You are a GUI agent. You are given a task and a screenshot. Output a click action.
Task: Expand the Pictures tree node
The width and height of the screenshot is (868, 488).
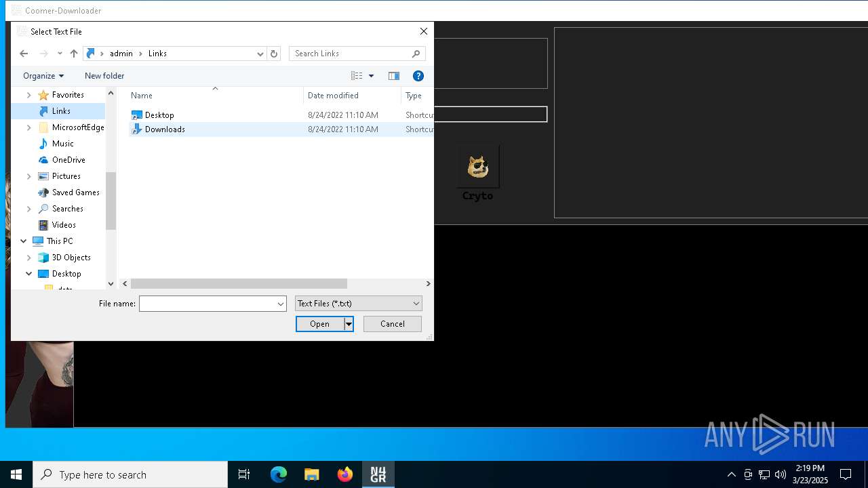point(28,176)
